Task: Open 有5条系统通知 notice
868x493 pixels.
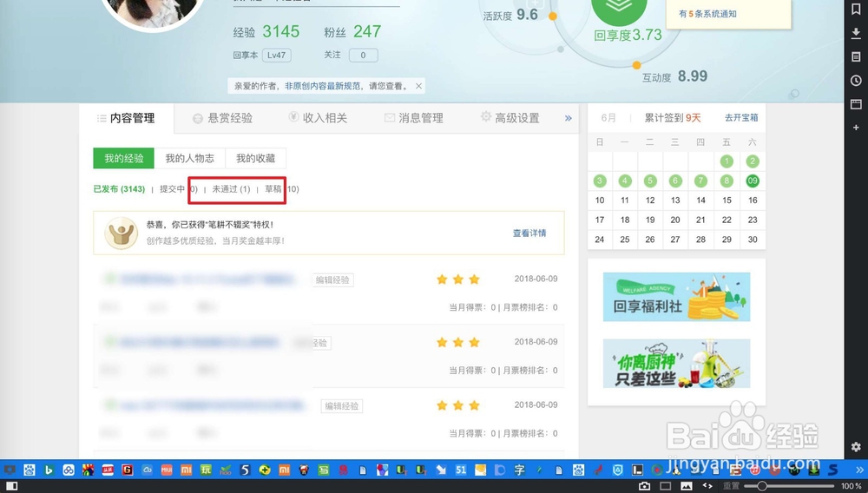Action: tap(707, 14)
